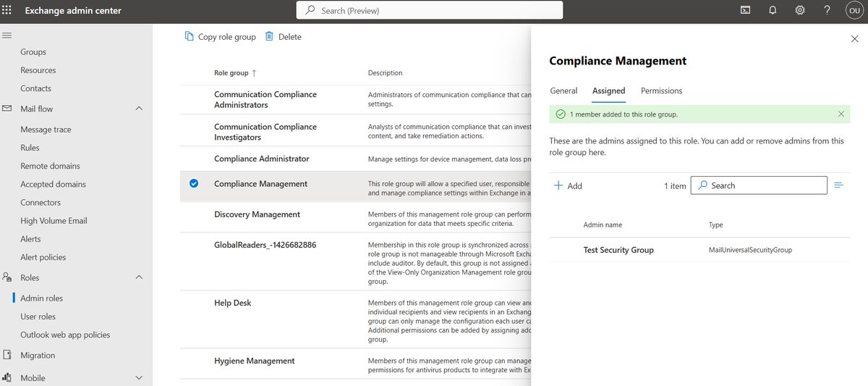The height and width of the screenshot is (386, 868).
Task: Open Connectors in the sidebar
Action: coord(41,203)
